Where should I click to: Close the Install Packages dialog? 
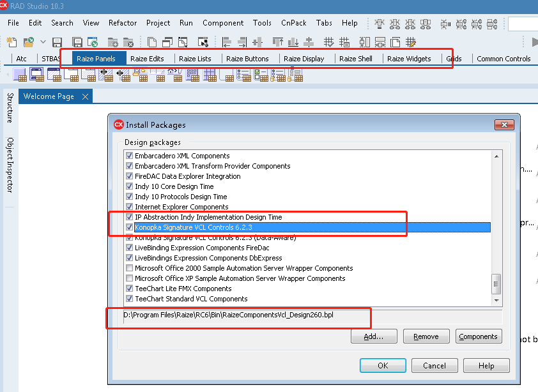pyautogui.click(x=504, y=125)
